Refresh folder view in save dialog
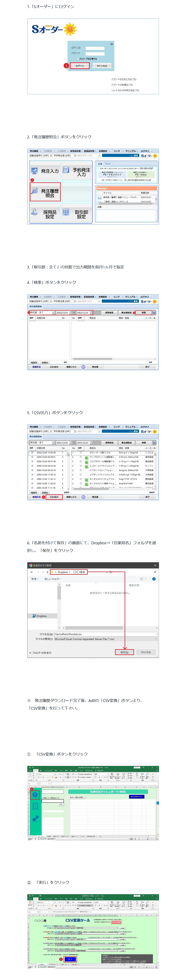The image size is (181, 980). tap(111, 572)
